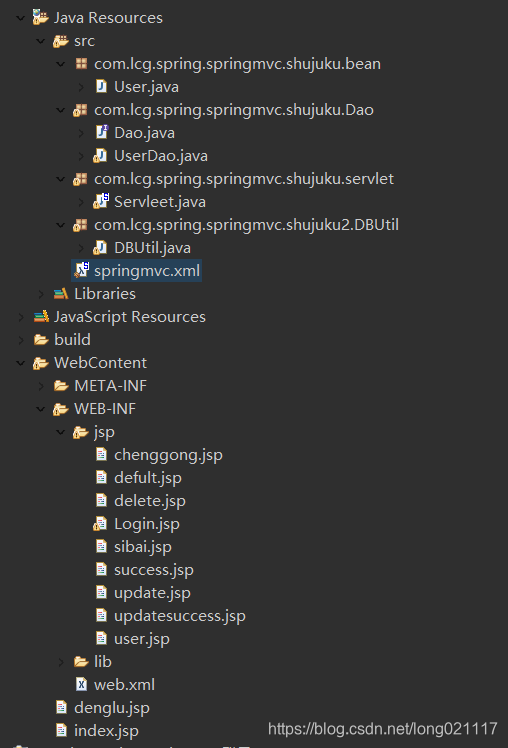Click the shujuku2.DBUtil package icon
The height and width of the screenshot is (748, 508).
[x=80, y=225]
